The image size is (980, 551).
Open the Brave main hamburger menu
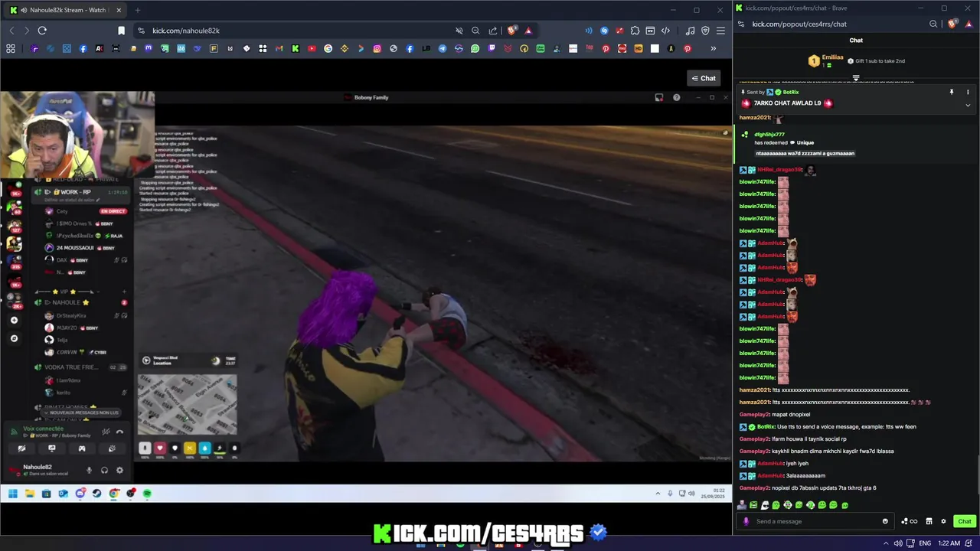[x=720, y=31]
